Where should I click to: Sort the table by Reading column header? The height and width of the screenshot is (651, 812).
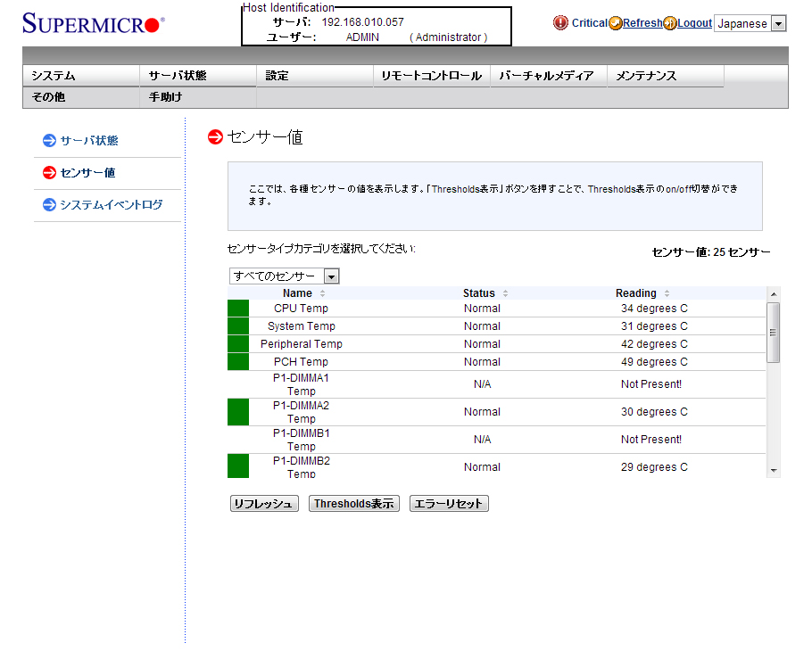(636, 293)
